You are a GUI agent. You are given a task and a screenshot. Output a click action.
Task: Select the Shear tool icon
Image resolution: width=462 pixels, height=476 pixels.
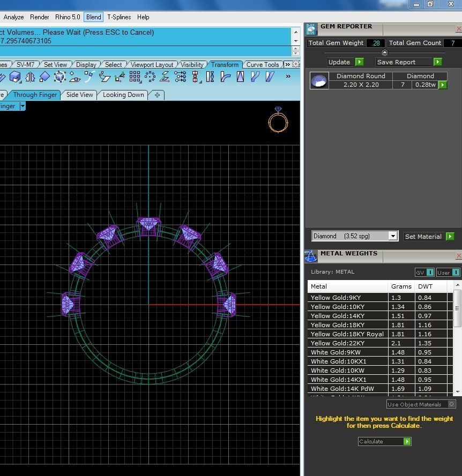point(270,77)
